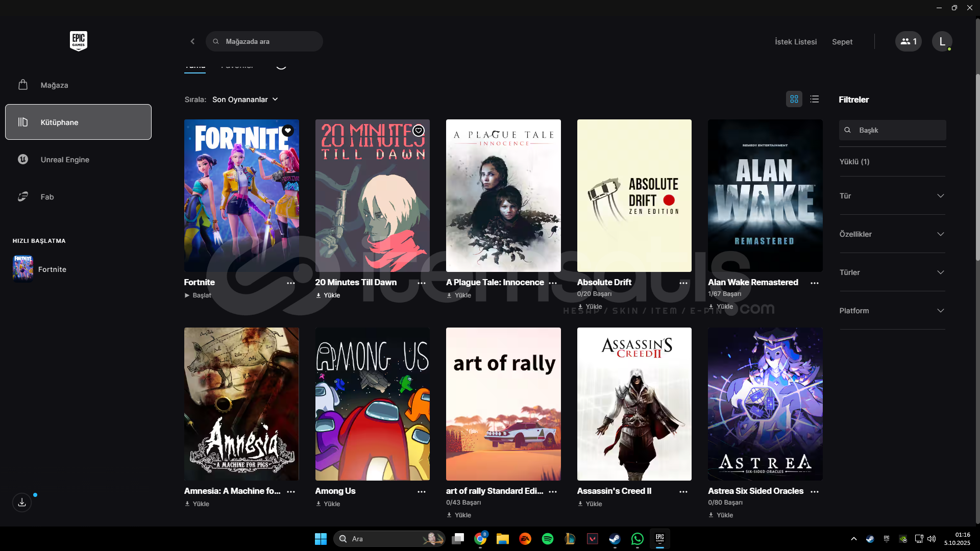Open three-dot menu for Among Us
This screenshot has height=551, width=980.
coord(422,492)
